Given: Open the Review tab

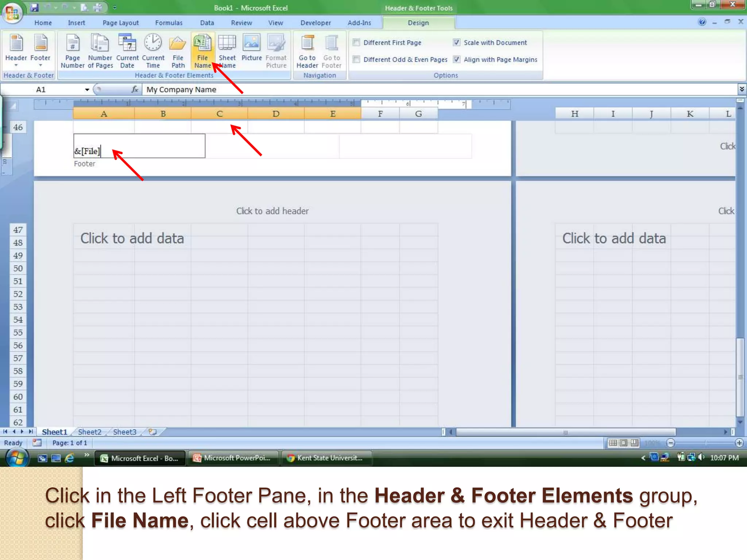Looking at the screenshot, I should [241, 23].
